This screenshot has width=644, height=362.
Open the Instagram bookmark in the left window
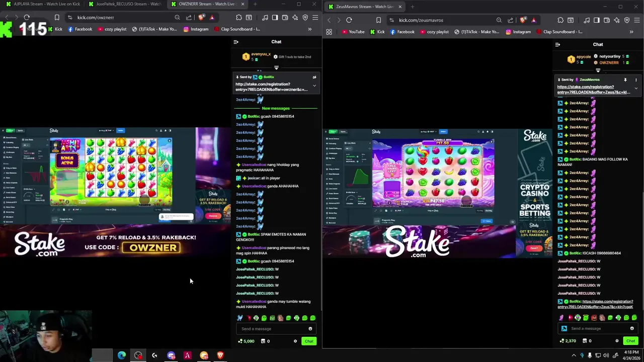coord(196,29)
